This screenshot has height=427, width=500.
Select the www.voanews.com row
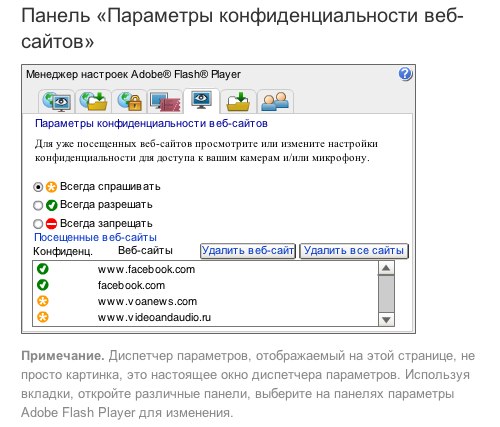(205, 301)
